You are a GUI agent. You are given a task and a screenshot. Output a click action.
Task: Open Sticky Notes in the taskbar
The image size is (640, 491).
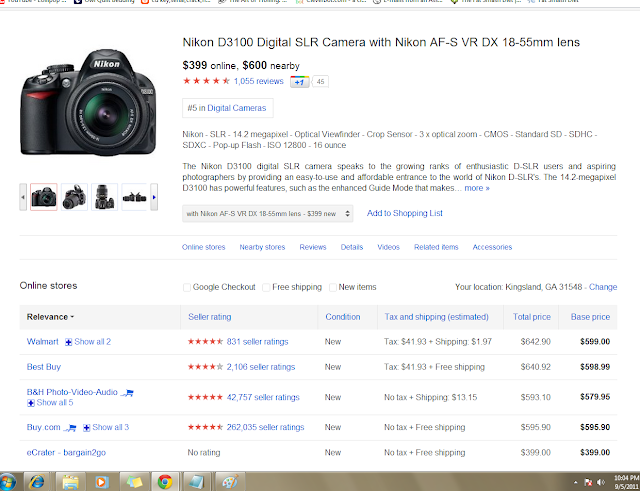click(134, 482)
